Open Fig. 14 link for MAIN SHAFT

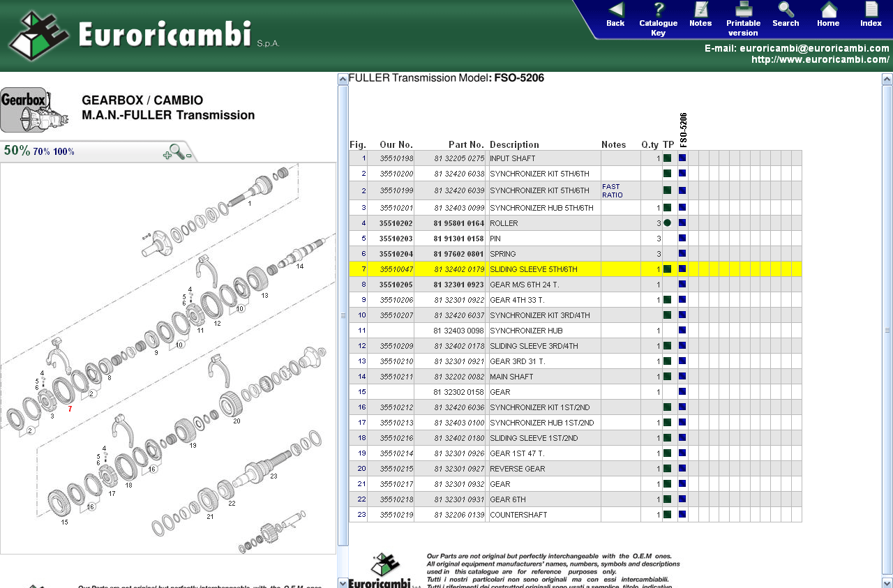(x=362, y=377)
